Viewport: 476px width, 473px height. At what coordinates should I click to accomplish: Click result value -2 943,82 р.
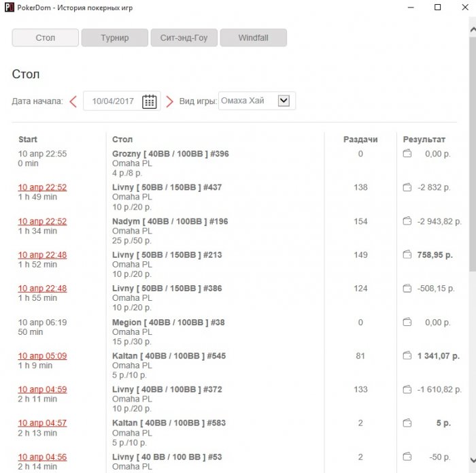pos(439,221)
